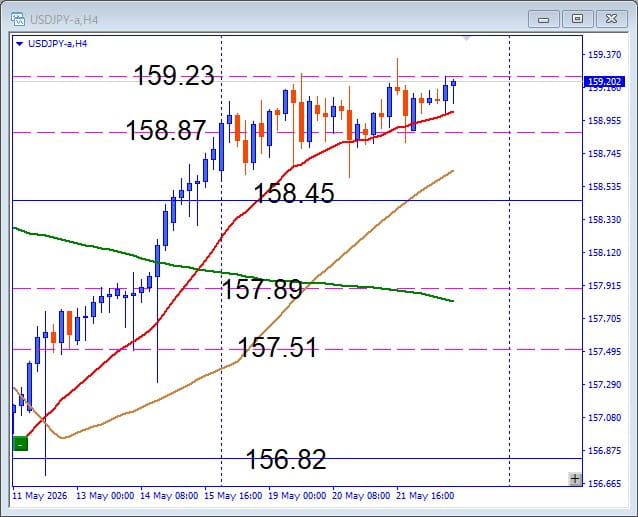Click the 159.370 value on price scale
Image resolution: width=638 pixels, height=517 pixels.
(605, 55)
